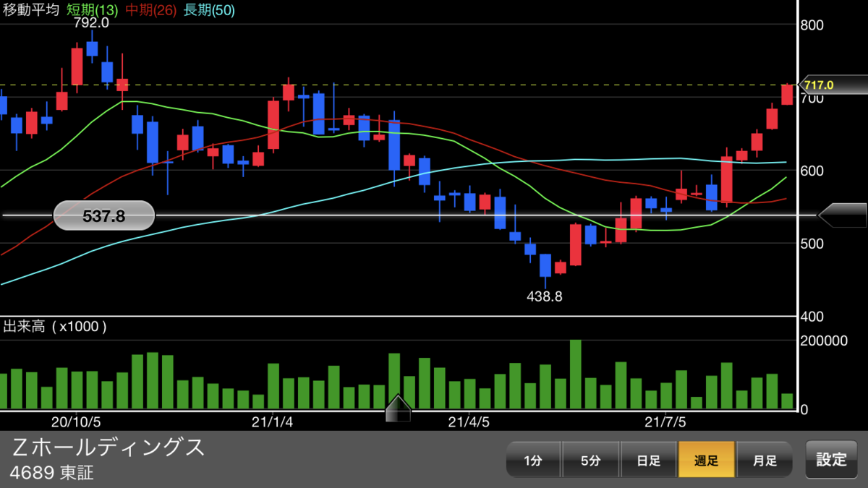Tap the 200000 volume axis label
This screenshot has height=488, width=868.
click(x=824, y=341)
